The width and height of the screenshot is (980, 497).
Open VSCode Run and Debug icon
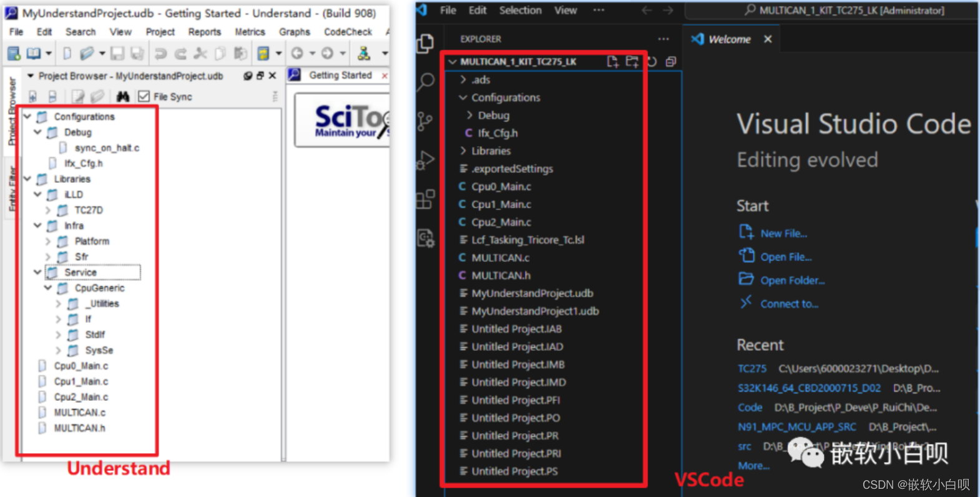point(426,160)
